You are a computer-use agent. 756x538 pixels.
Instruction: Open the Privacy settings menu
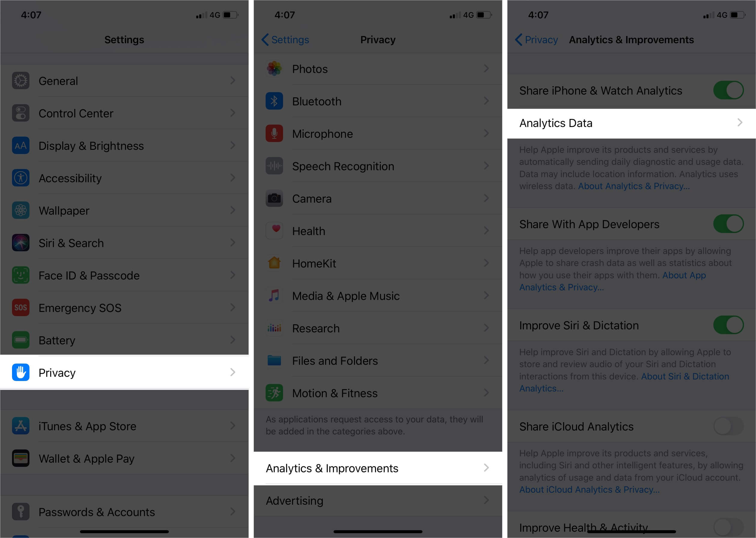(x=125, y=373)
